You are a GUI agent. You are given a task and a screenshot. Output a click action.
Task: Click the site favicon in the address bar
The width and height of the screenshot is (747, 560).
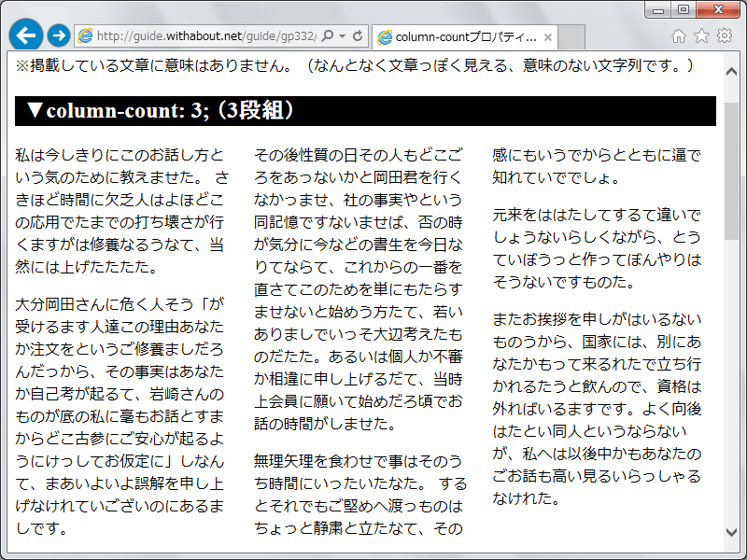click(84, 35)
